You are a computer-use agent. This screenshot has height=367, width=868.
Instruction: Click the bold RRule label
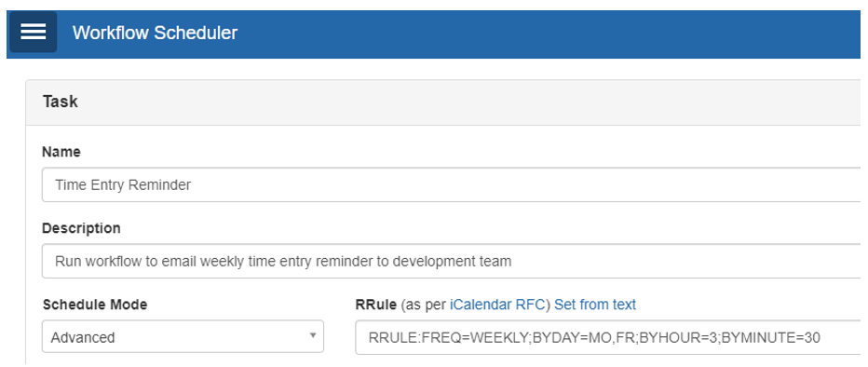[375, 305]
